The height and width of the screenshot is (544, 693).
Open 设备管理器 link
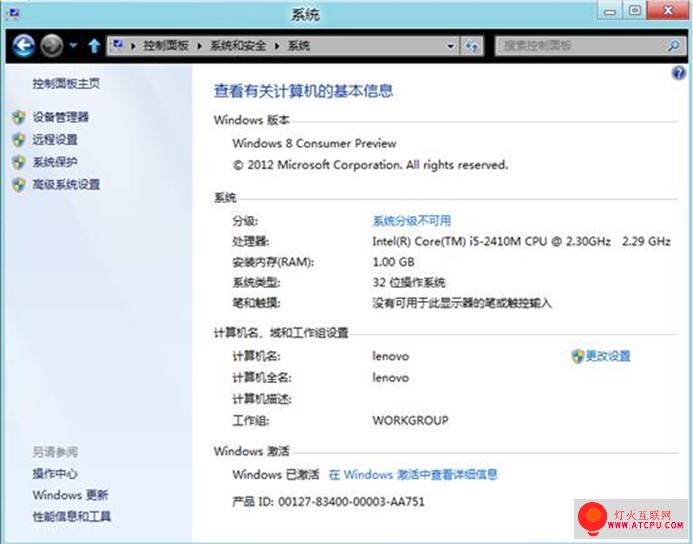(x=61, y=117)
